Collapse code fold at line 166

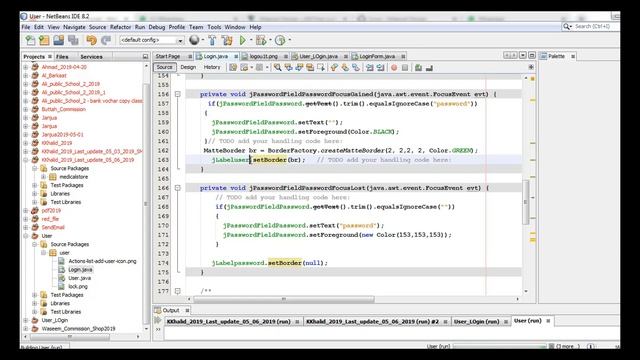pyautogui.click(x=178, y=188)
